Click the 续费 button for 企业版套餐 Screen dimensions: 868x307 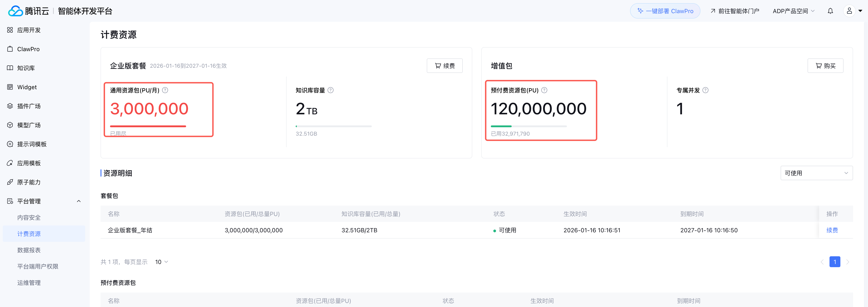point(444,66)
